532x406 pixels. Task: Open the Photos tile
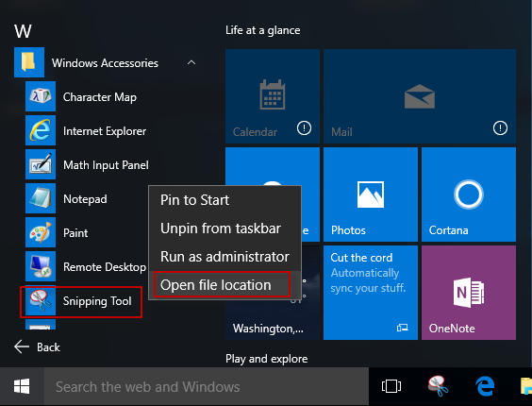pyautogui.click(x=371, y=195)
